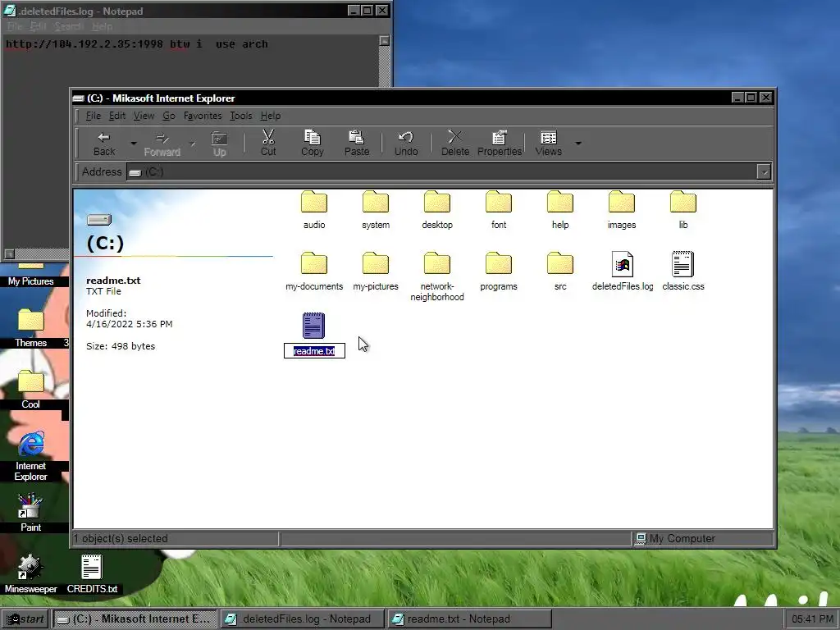
Task: Click the Views toolbar icon
Action: point(549,143)
